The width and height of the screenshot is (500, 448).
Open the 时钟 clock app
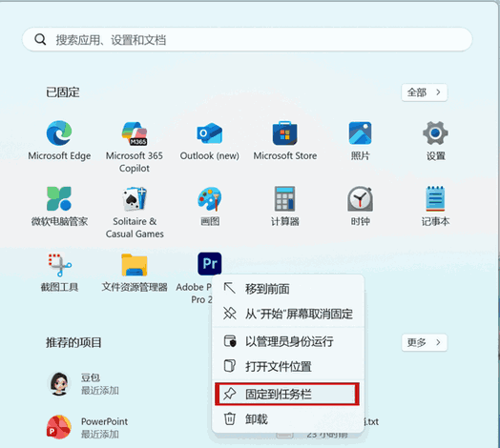(360, 206)
